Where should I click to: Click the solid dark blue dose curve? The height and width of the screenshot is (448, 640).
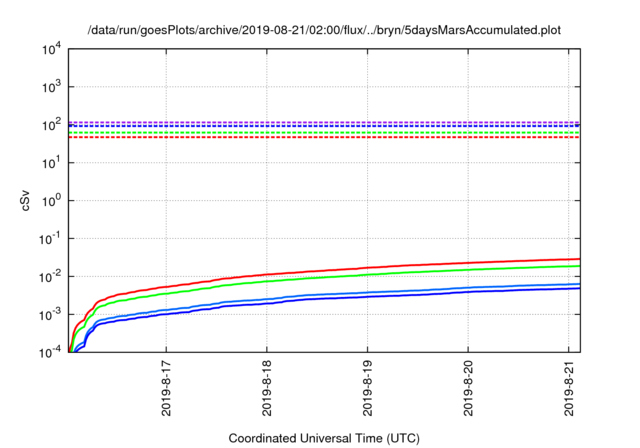coord(367,296)
